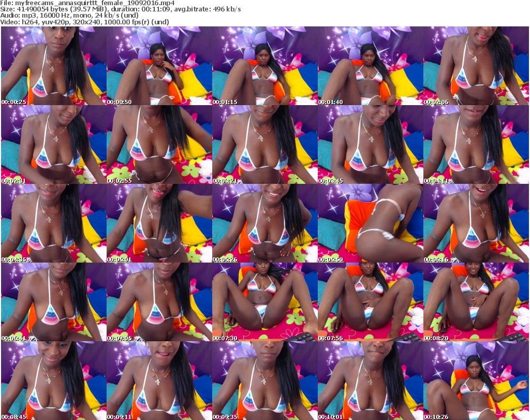
Task: Select the thumbnail at 00:02:31
Action: (54, 144)
